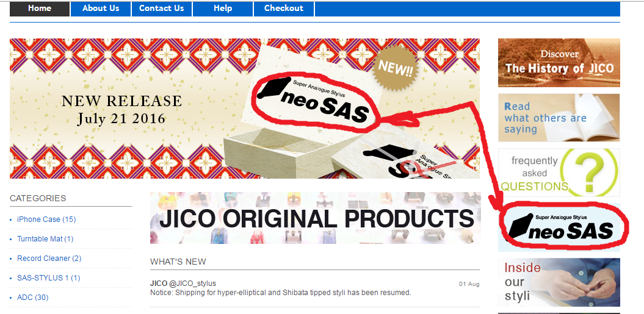Screen dimensions: 644x314
Task: Click the green question mark FAQ icon
Action: (590, 173)
